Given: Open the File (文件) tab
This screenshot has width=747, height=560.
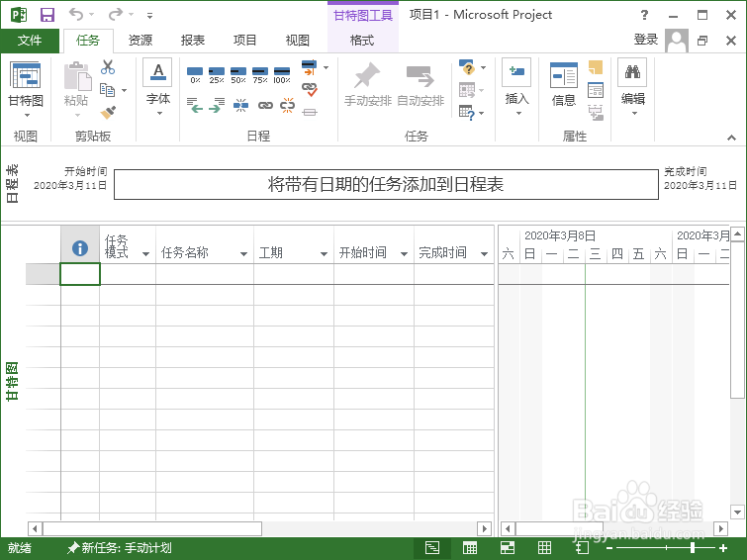Looking at the screenshot, I should click(x=30, y=41).
